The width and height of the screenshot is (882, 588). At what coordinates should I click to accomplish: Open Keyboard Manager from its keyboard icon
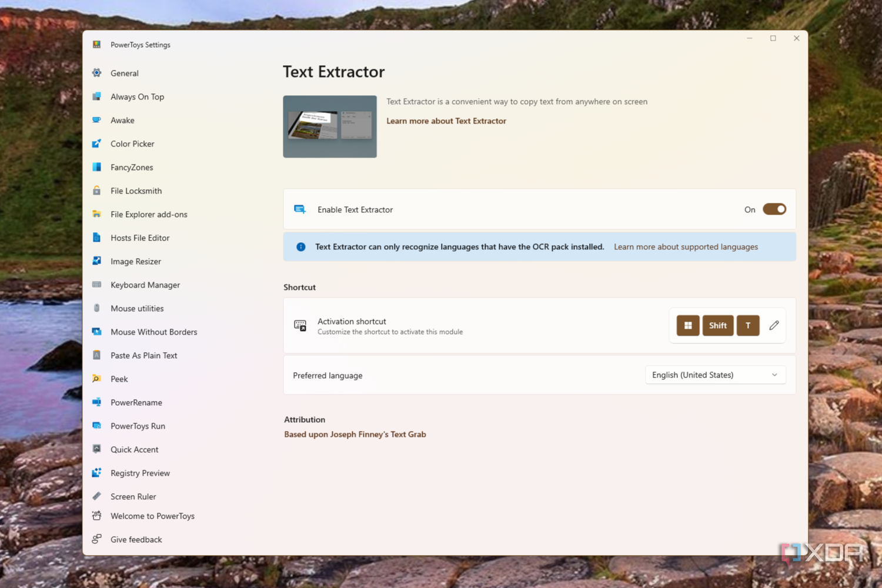point(97,285)
